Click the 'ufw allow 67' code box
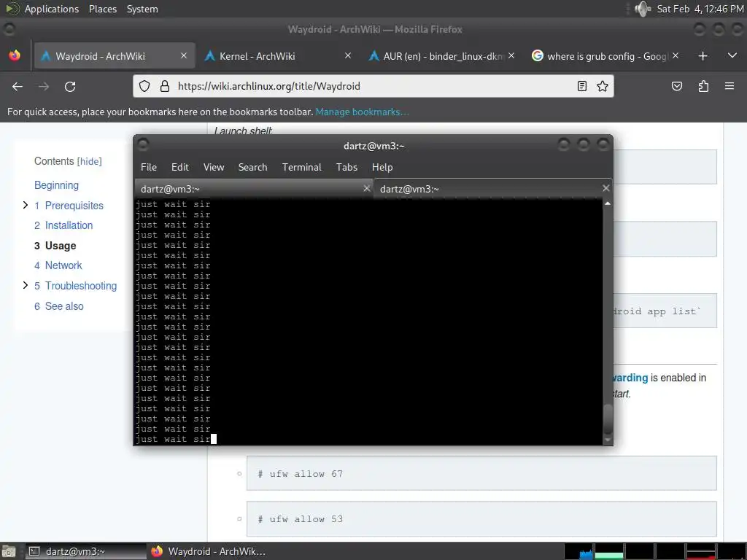This screenshot has width=747, height=560. tap(481, 473)
